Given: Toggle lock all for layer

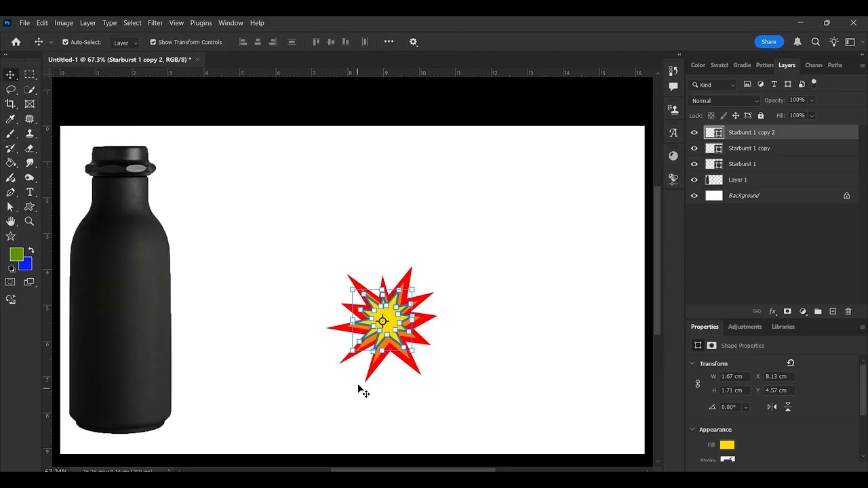Looking at the screenshot, I should click(761, 116).
